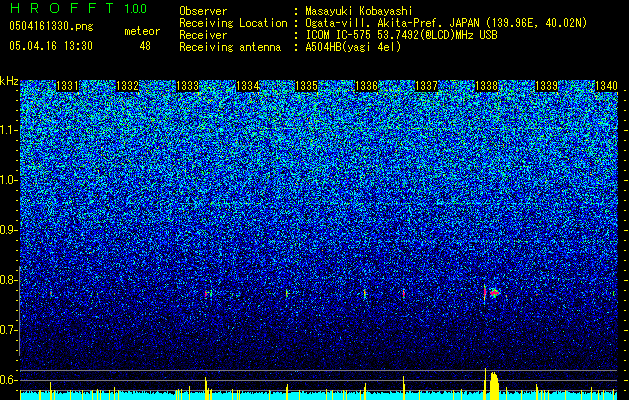Click the Observer field label
629x400 pixels.
pyautogui.click(x=203, y=11)
